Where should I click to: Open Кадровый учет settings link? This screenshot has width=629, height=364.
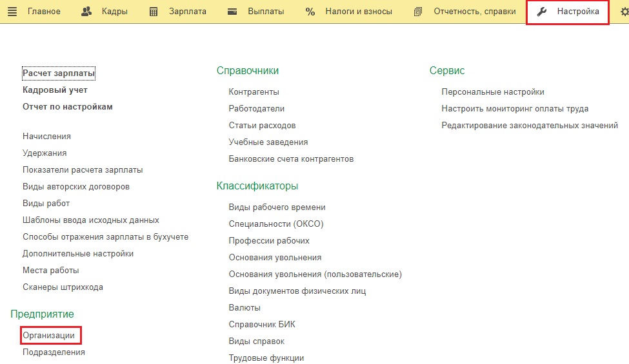[55, 90]
